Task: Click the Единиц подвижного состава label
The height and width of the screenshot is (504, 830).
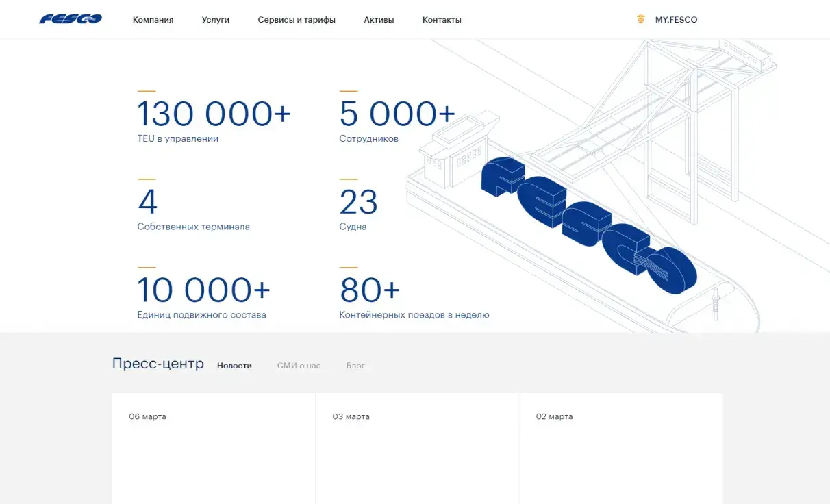Action: pyautogui.click(x=201, y=315)
